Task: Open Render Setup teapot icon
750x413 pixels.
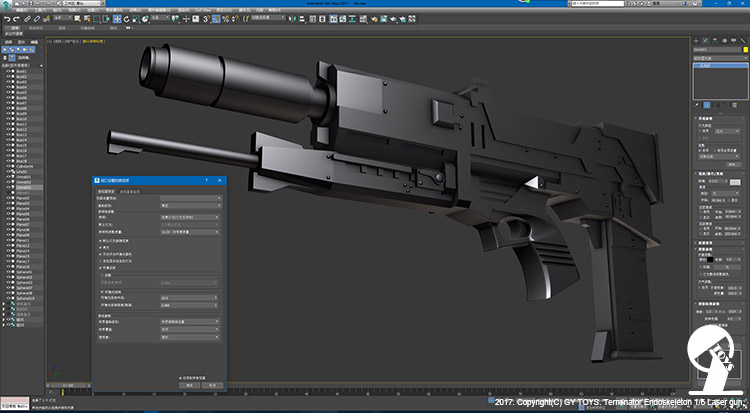Action: coord(374,19)
